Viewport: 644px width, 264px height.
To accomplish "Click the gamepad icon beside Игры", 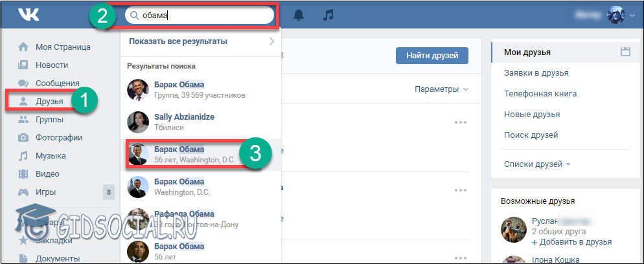I will coord(23,192).
